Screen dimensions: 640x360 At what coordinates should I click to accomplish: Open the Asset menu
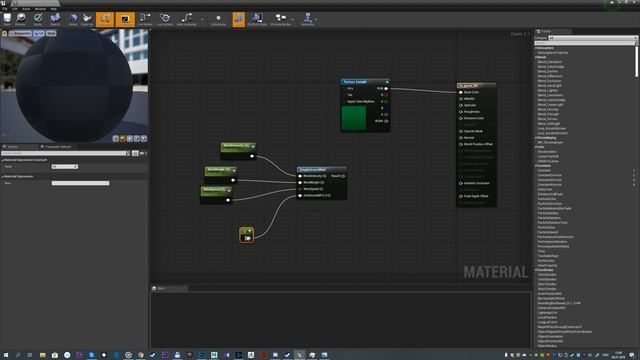26,9
